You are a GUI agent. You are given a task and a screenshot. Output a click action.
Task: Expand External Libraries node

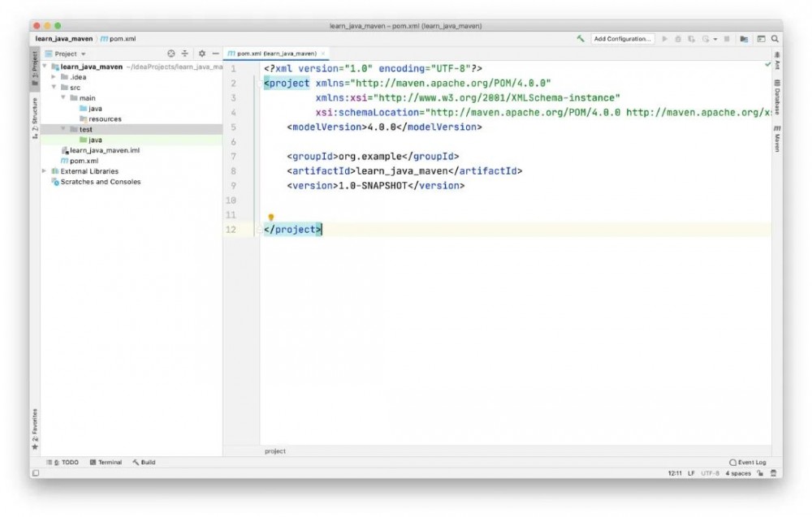coord(45,171)
